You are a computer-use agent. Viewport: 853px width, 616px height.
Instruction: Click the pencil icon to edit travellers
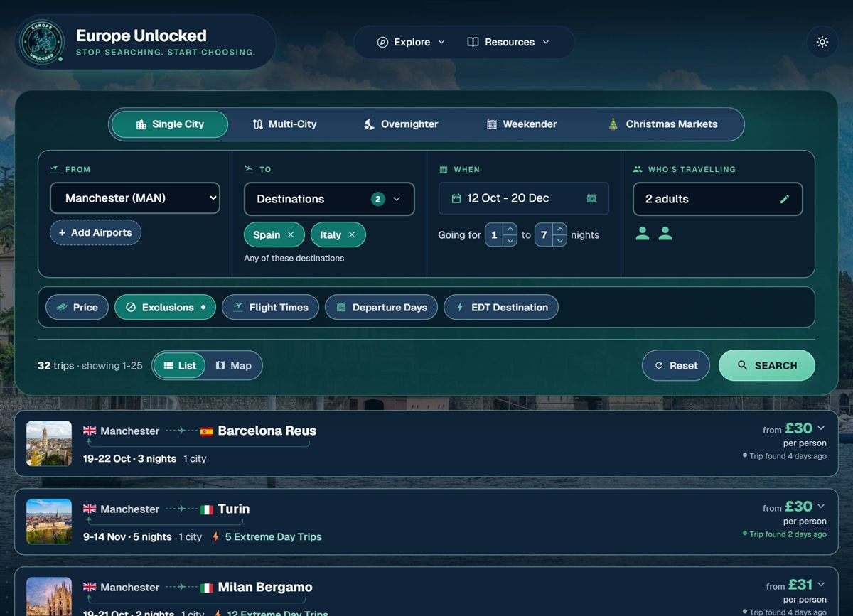click(785, 199)
